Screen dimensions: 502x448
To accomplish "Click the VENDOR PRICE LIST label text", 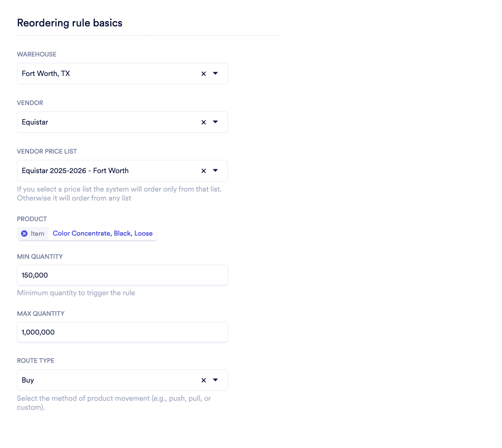I will [47, 151].
